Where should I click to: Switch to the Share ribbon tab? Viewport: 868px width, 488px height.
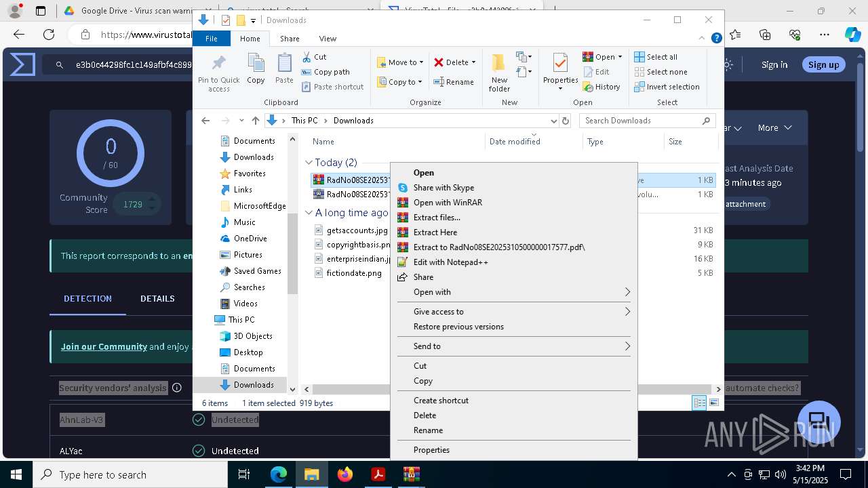[x=290, y=39]
